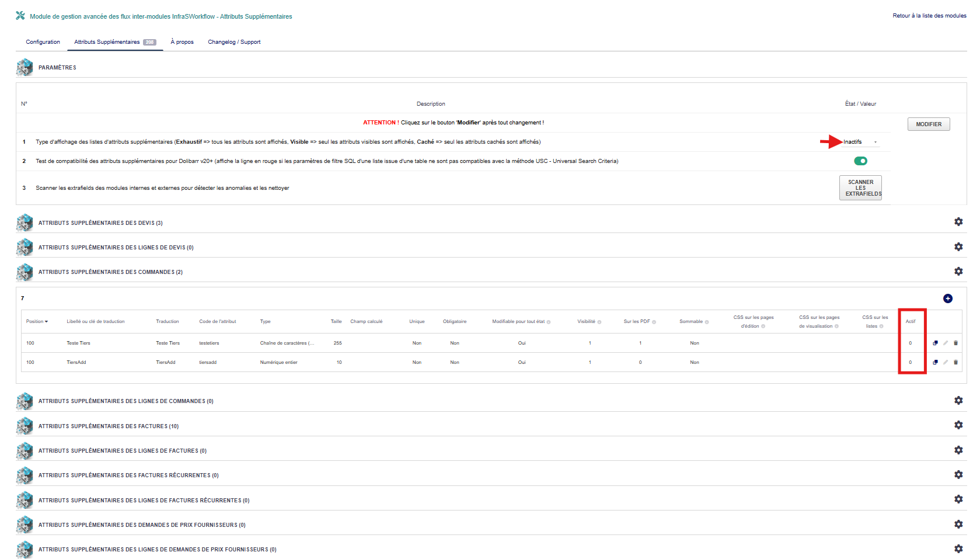Image resolution: width=980 pixels, height=559 pixels.
Task: Click gear icon for Lignes de commandes
Action: point(958,401)
